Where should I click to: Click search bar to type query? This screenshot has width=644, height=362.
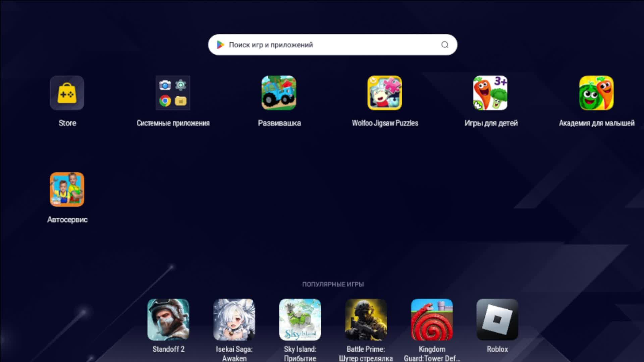(333, 44)
